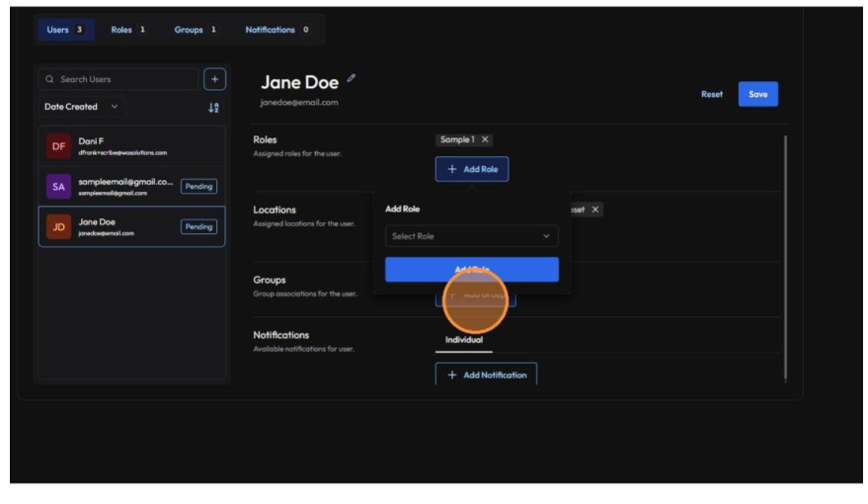Remove the Sample 1 role tag
The height and width of the screenshot is (504, 868).
coord(485,139)
